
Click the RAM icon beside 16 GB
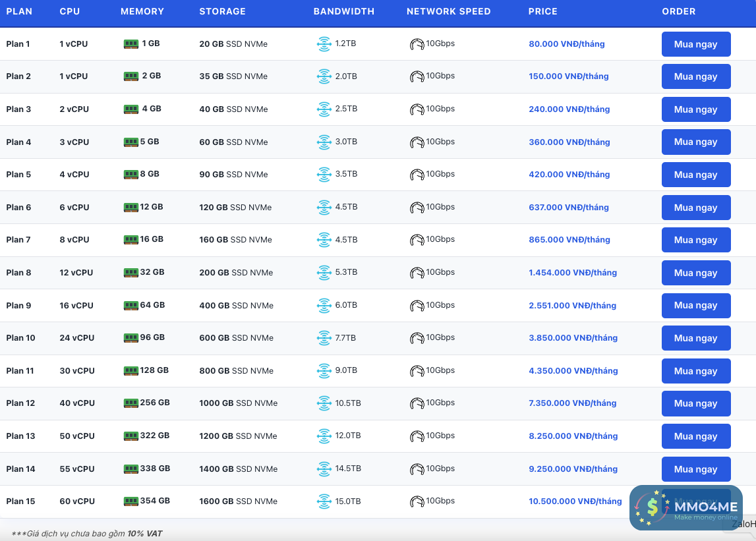131,240
